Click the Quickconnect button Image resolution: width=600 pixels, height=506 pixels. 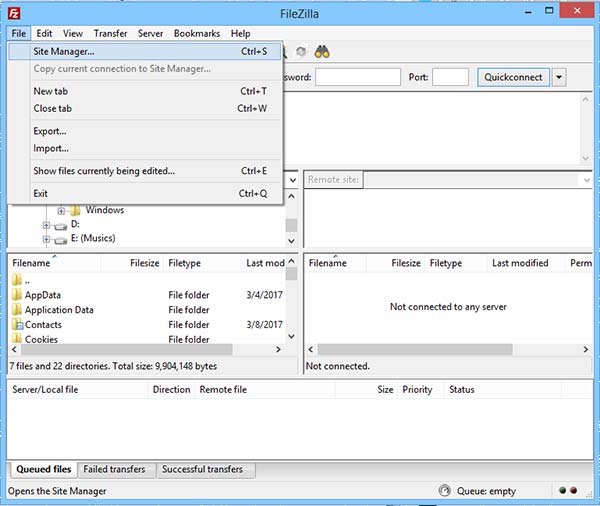tap(513, 77)
